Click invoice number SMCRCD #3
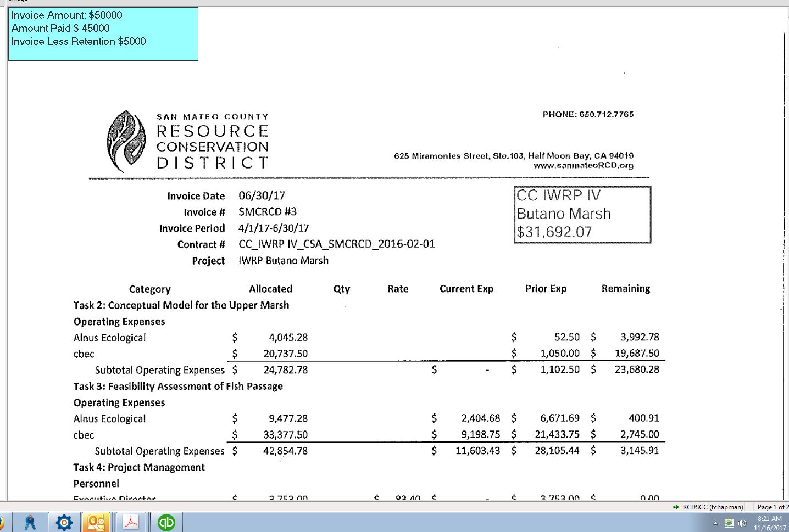The height and width of the screenshot is (532, 789). (268, 211)
